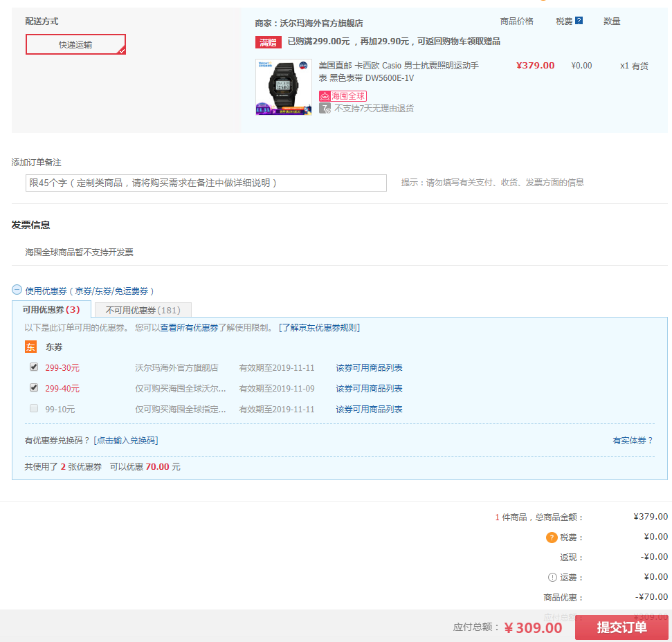The image size is (672, 642).
Task: Open product list link for 299-30元 coupon
Action: (x=369, y=368)
